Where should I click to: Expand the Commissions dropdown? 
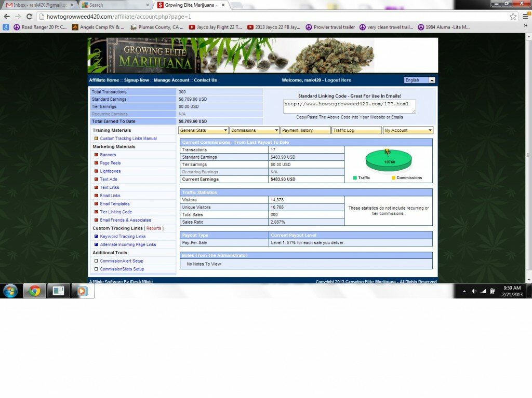[x=255, y=130]
